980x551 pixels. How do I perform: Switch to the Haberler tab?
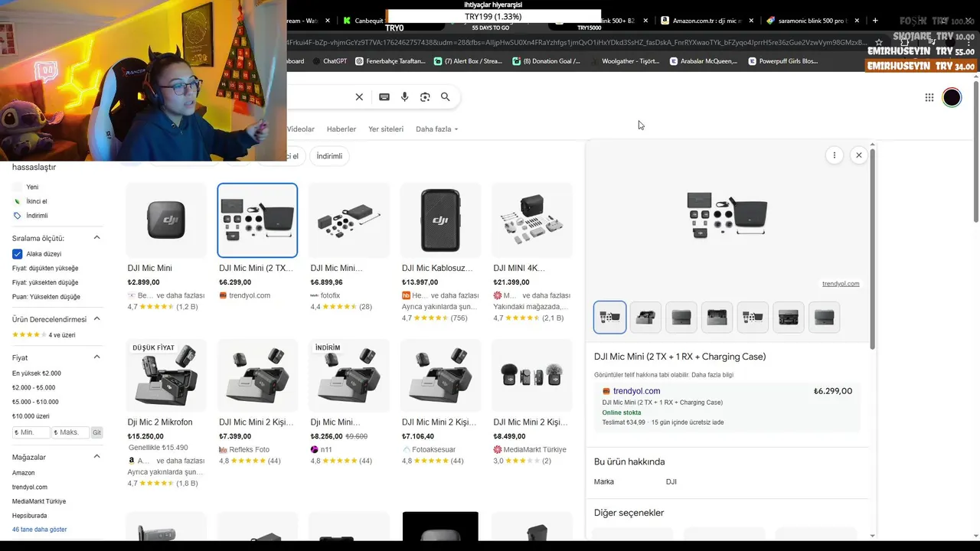click(x=341, y=129)
